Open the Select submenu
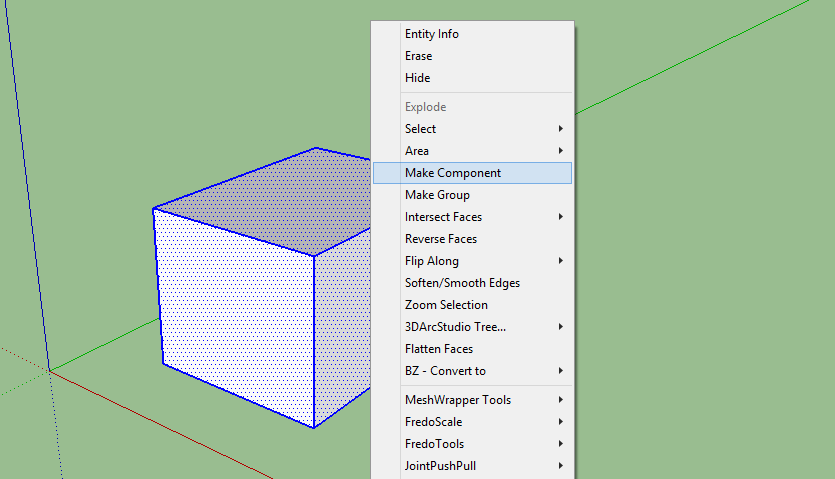The height and width of the screenshot is (479, 835). (472, 129)
